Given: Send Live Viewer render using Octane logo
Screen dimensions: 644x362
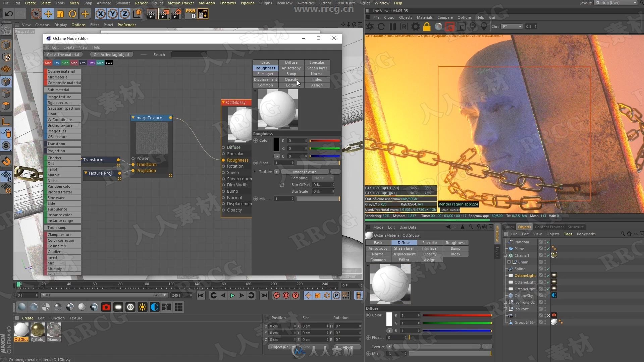Looking at the screenshot, I should 370,26.
